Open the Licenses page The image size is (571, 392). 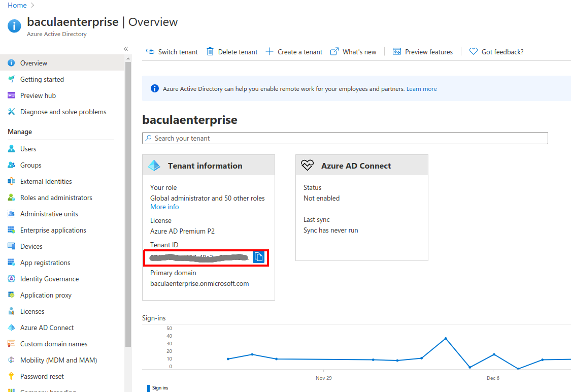point(32,311)
